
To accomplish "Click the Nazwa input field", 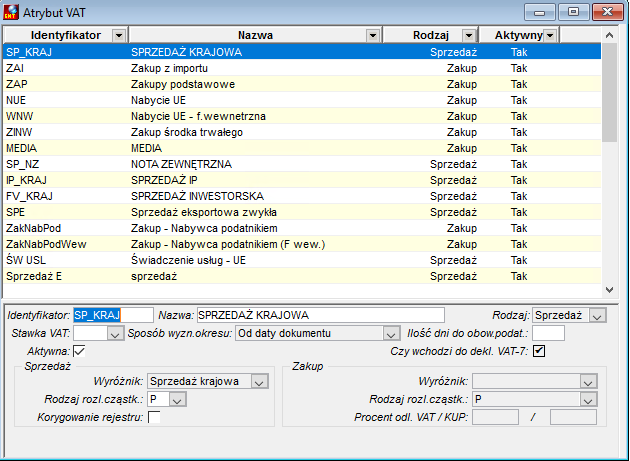I will point(321,316).
